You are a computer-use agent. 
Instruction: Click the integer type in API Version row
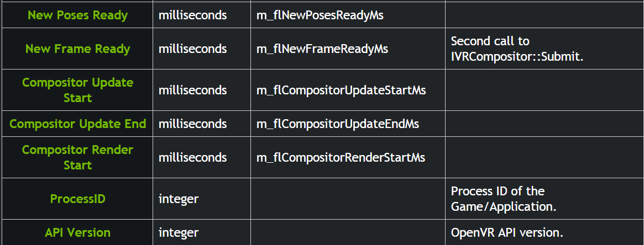(x=179, y=232)
